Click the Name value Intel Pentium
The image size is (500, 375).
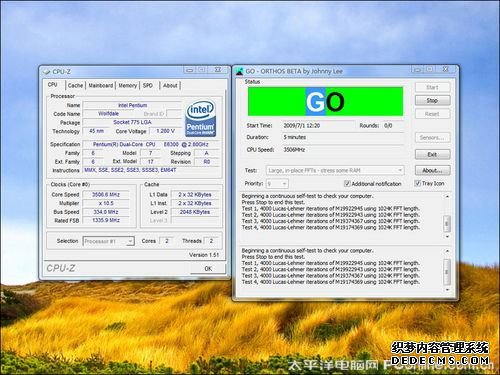point(132,105)
